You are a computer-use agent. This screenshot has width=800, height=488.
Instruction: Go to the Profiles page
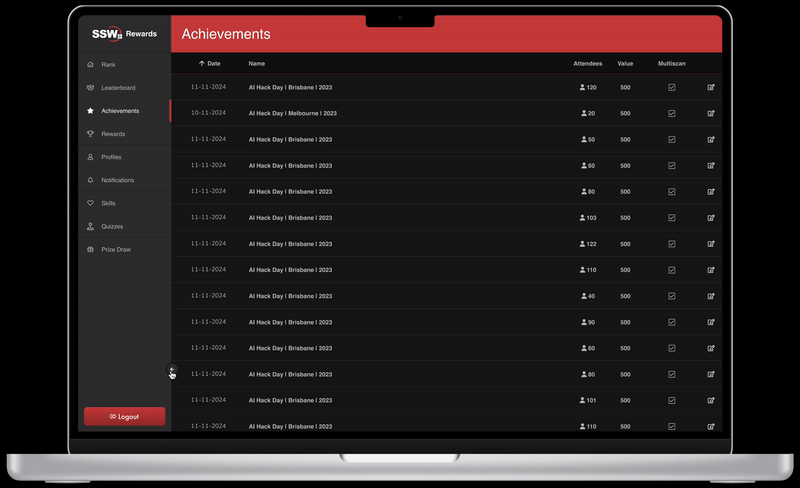pos(111,157)
